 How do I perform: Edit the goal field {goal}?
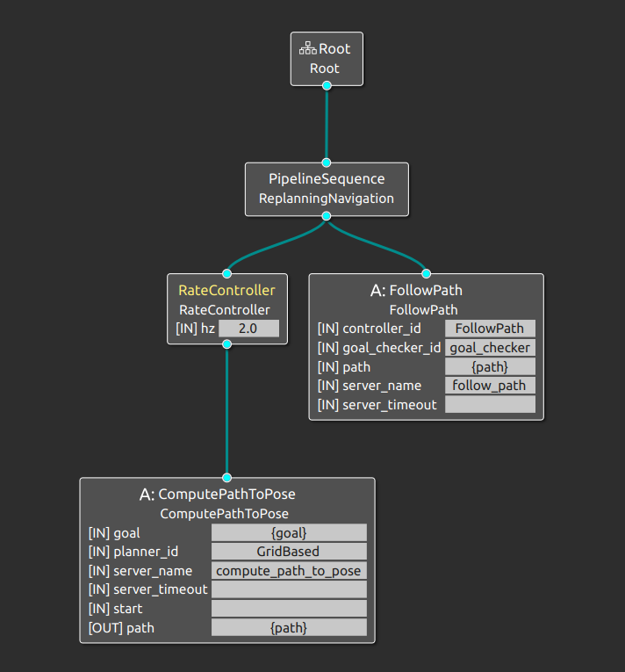[x=289, y=532]
